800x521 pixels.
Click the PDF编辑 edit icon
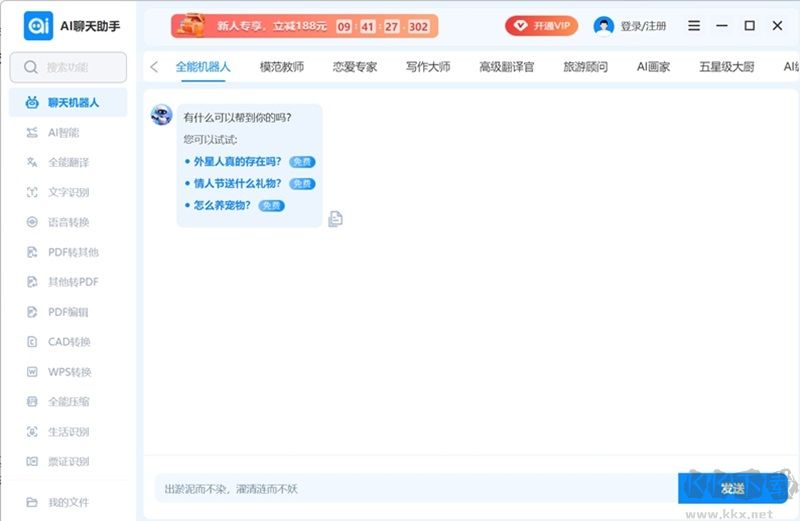tap(32, 312)
